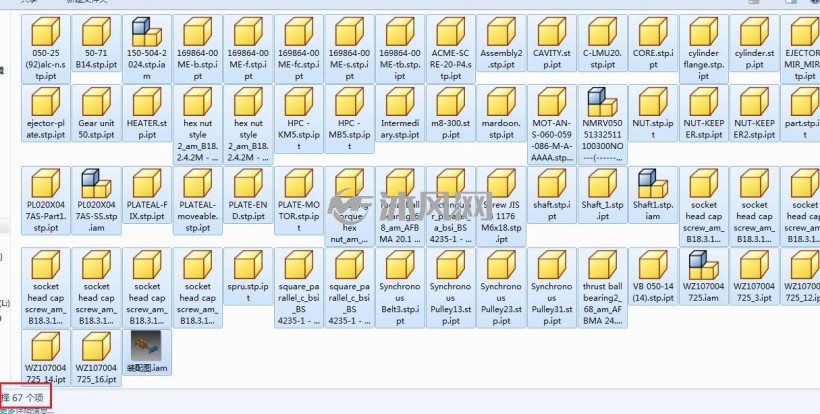Image resolution: width=820 pixels, height=414 pixels.
Task: Select the cylinder.stp.ipt file
Action: point(755,43)
